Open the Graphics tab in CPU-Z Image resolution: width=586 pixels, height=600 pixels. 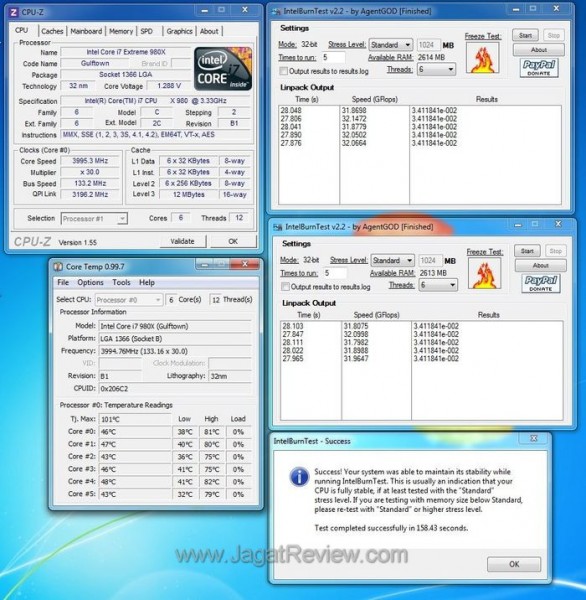(x=179, y=31)
